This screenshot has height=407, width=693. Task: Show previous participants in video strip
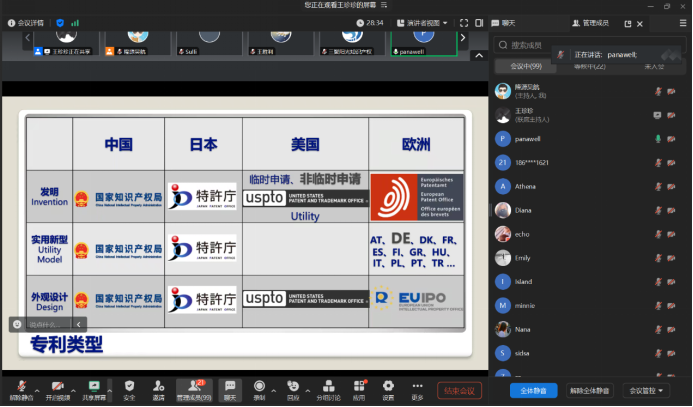(27, 38)
